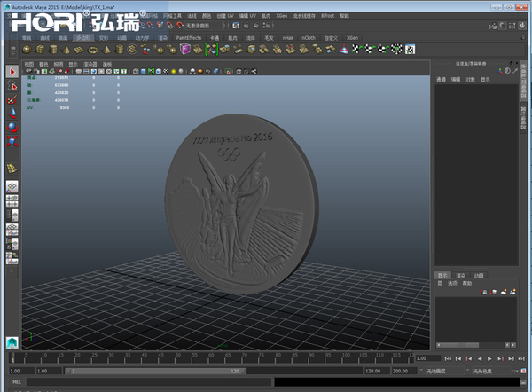Create a polygon cylinder from shelf
The height and width of the screenshot is (392, 532).
click(53, 50)
